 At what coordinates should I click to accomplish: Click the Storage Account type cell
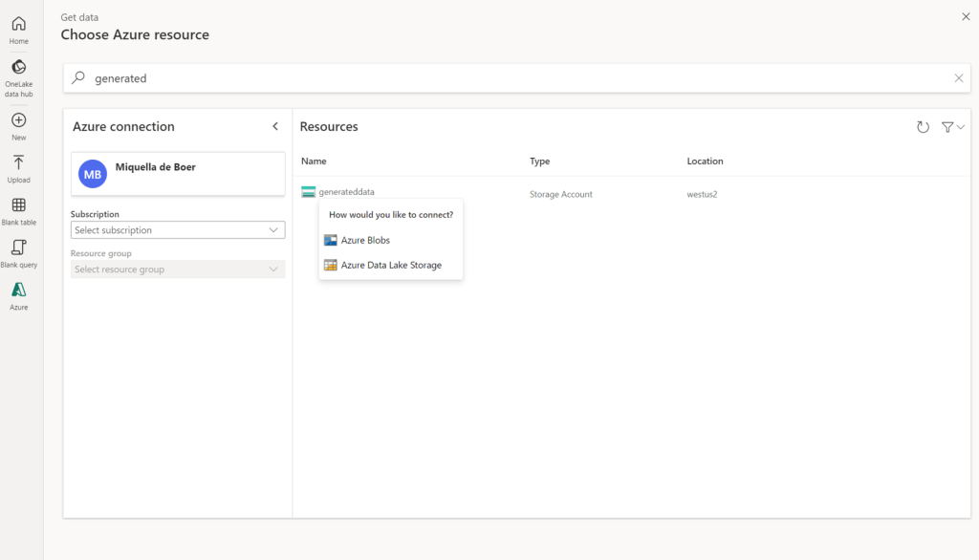coord(560,194)
